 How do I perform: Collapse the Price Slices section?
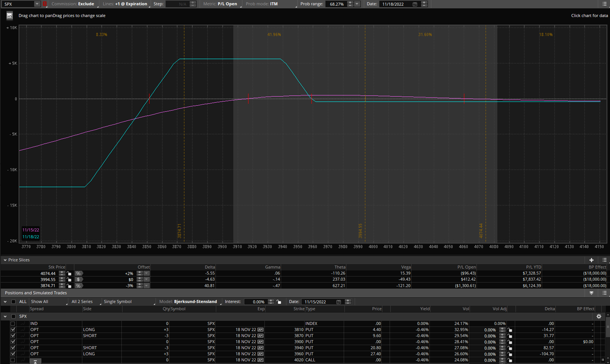pos(5,260)
